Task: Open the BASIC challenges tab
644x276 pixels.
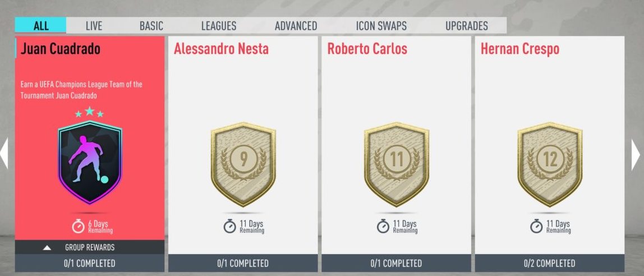Action: click(x=151, y=25)
